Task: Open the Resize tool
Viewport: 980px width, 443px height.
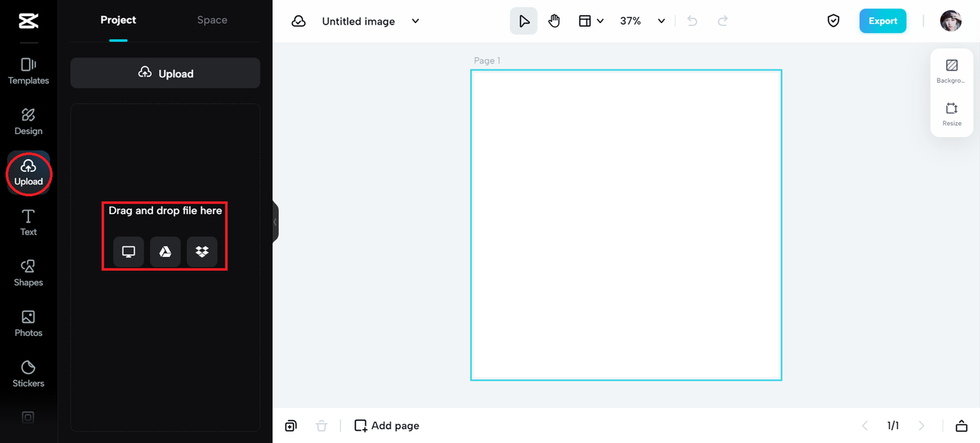Action: [952, 114]
